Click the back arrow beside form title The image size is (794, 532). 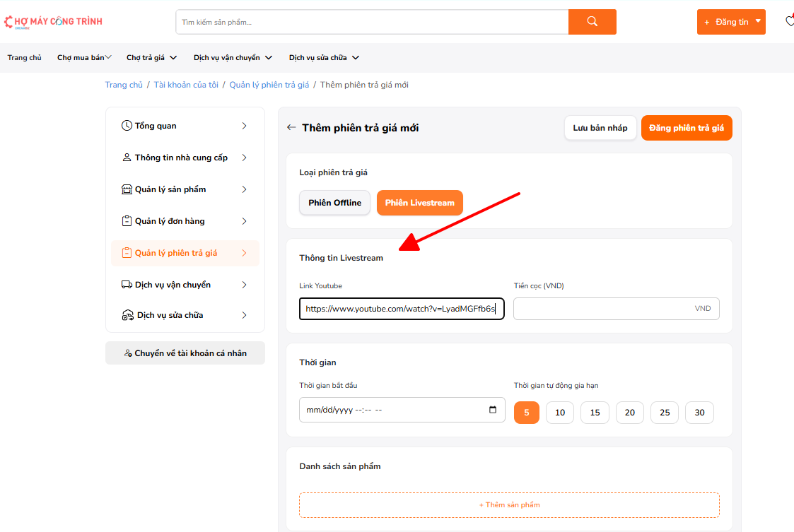coord(291,128)
